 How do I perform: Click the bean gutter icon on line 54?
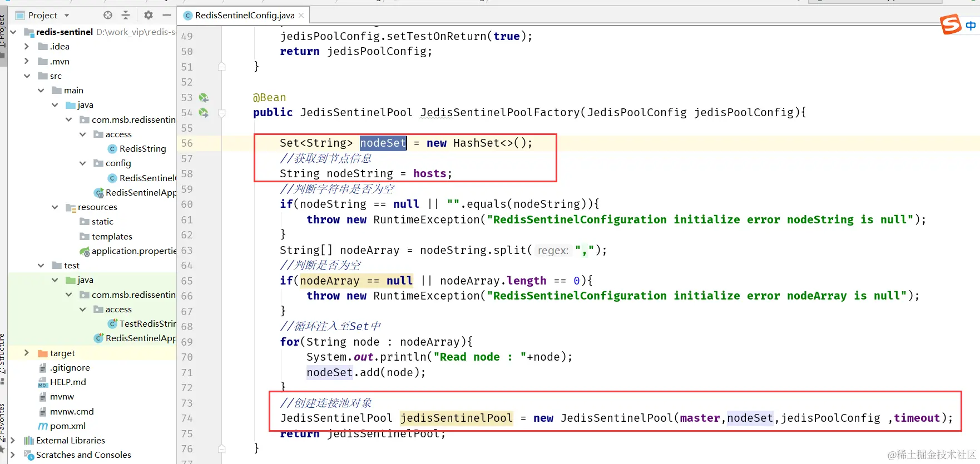coord(204,113)
